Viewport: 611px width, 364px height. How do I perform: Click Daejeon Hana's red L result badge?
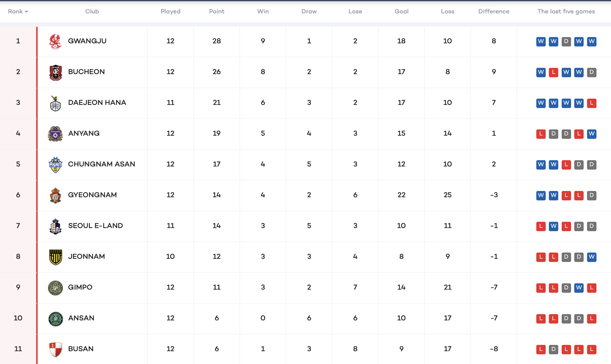click(591, 103)
